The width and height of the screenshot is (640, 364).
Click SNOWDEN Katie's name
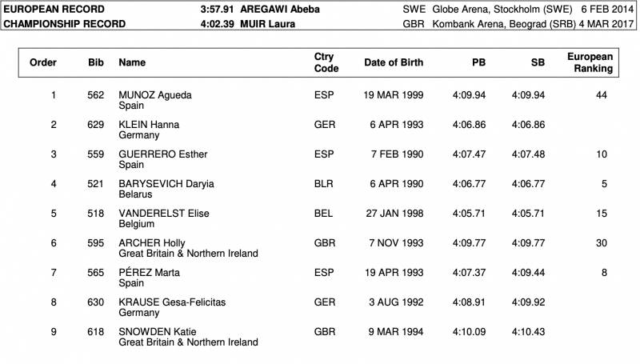point(158,332)
